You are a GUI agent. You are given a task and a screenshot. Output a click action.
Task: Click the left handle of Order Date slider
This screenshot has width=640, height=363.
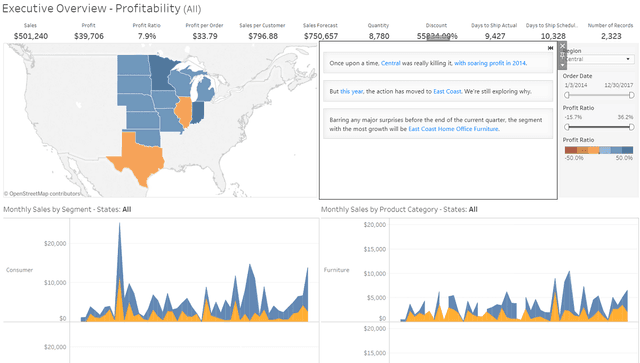(567, 95)
